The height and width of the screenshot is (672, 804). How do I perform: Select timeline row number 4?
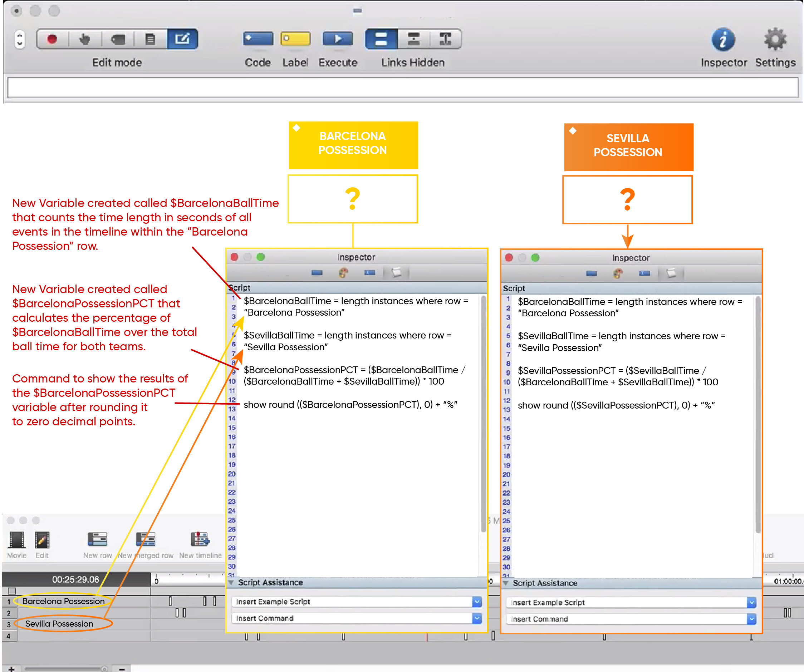[x=9, y=636]
